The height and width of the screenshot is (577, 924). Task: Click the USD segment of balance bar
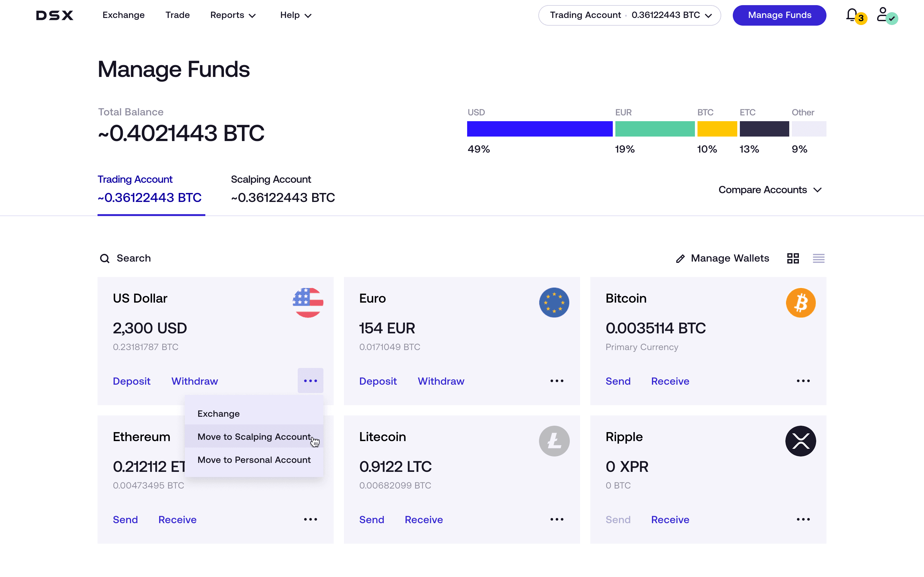pos(540,129)
